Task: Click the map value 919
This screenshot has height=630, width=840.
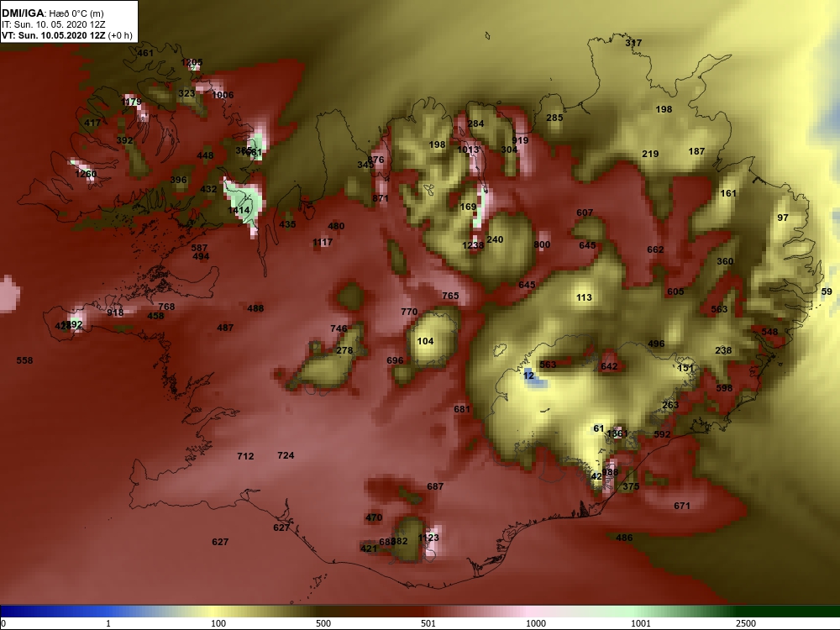Action: click(x=520, y=140)
